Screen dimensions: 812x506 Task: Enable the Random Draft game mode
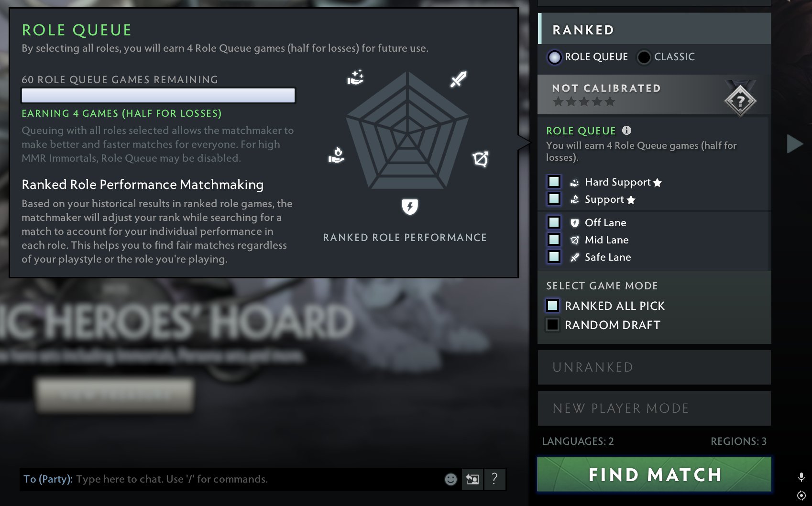click(x=552, y=325)
